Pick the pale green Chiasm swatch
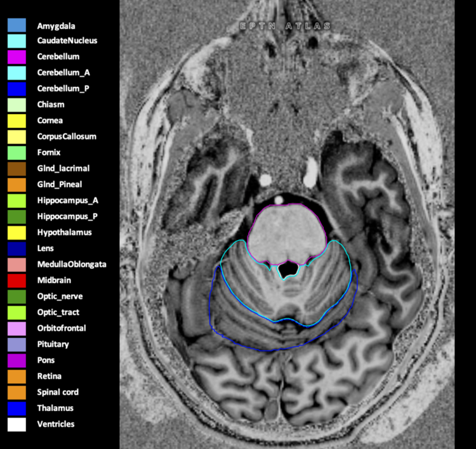The image size is (476, 449). pos(17,105)
